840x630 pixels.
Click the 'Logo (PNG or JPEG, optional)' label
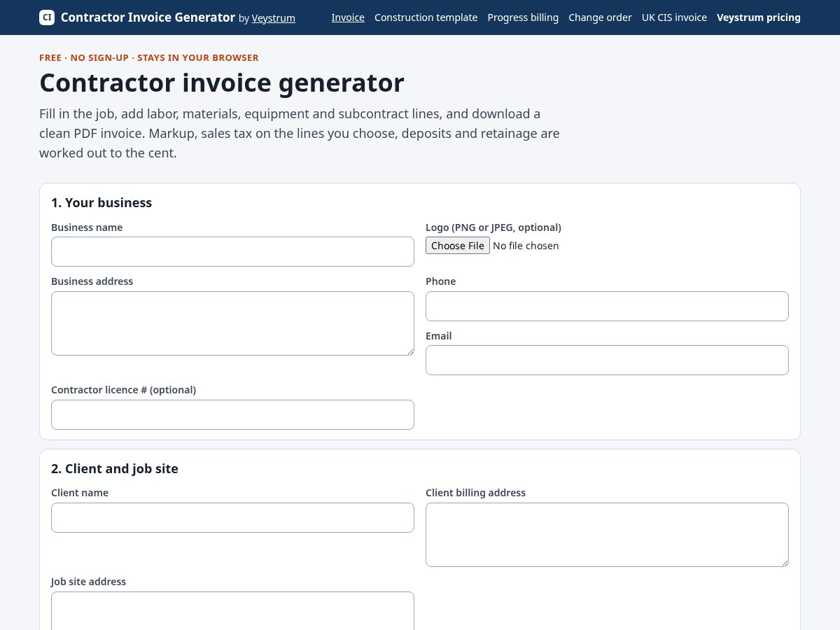pos(493,227)
